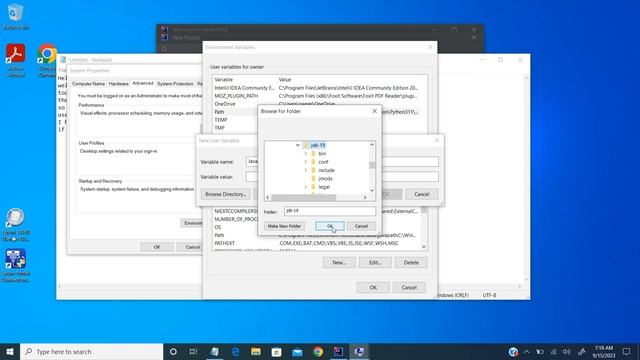
Task: Open Recycle Bin on the desktop
Action: click(16, 17)
